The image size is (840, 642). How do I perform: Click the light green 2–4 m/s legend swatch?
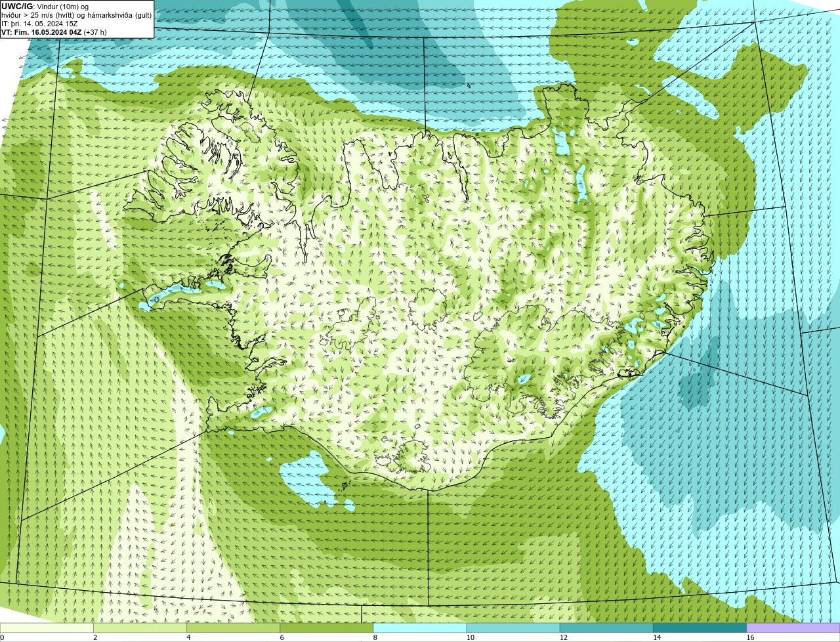point(140,628)
